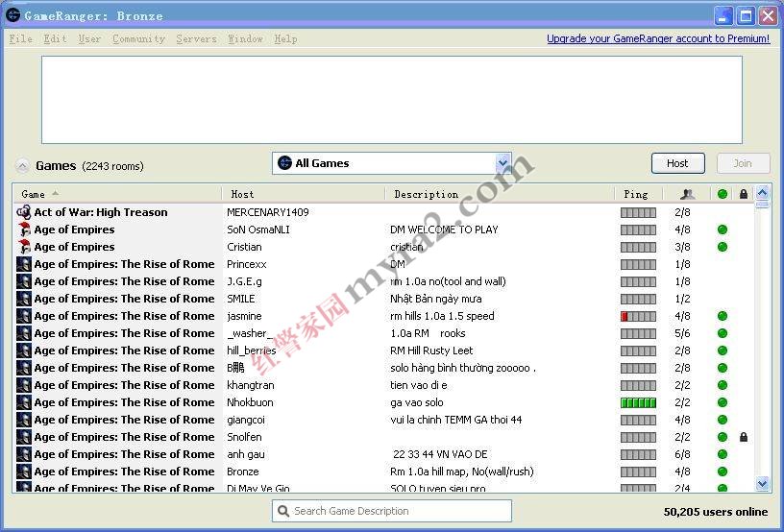The height and width of the screenshot is (532, 784).
Task: Click Rise of Rome icon in _washer_ row
Action: tap(24, 333)
